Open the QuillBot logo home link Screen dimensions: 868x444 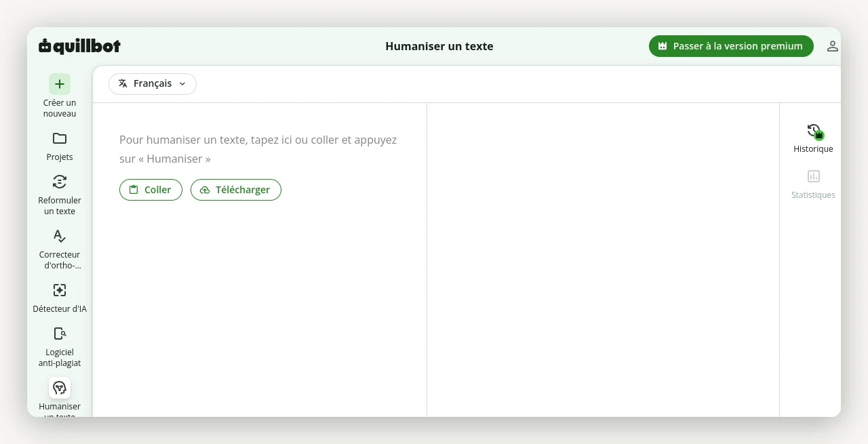tap(79, 46)
